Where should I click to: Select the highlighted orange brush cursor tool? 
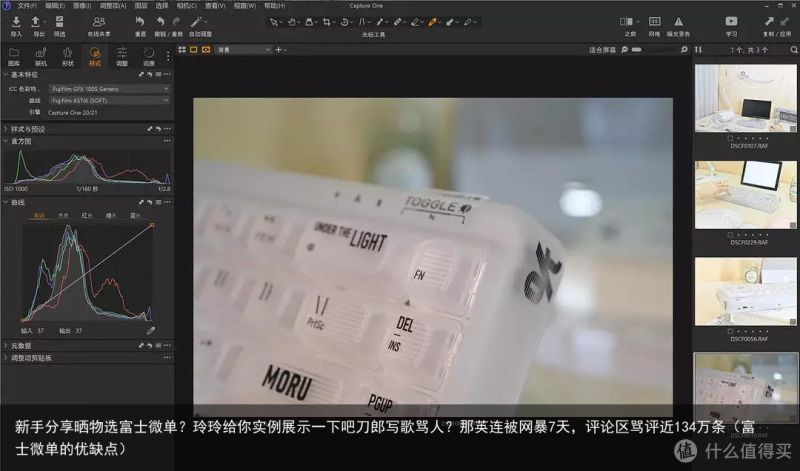(433, 22)
